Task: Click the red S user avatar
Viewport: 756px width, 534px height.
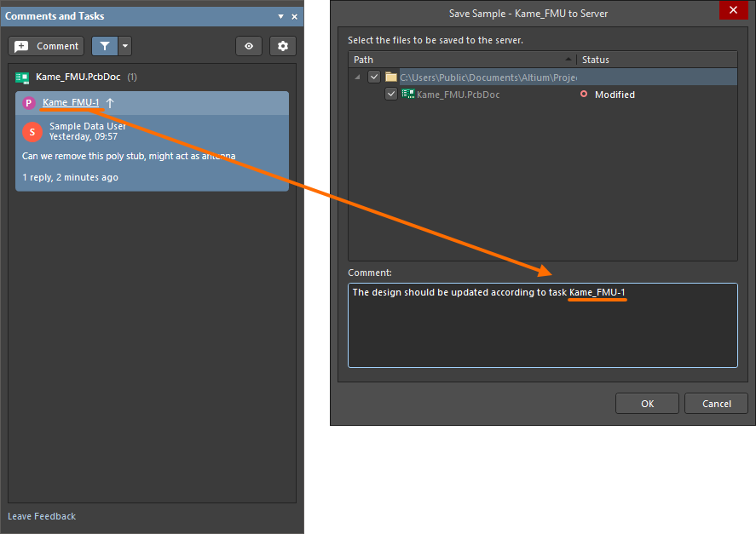Action: 32,131
